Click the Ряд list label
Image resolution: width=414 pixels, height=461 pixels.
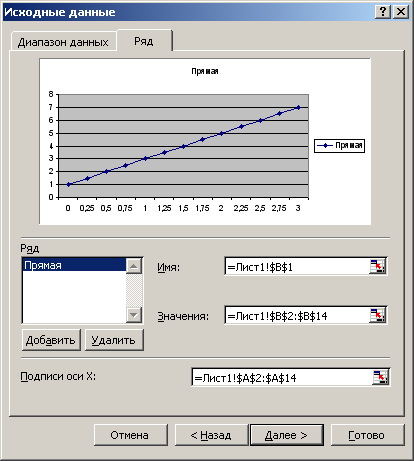point(30,248)
